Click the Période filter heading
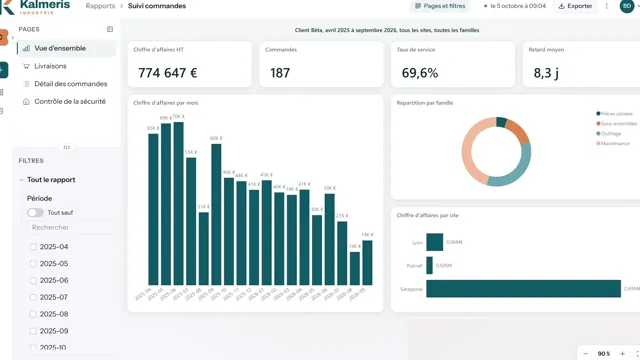 [40, 198]
